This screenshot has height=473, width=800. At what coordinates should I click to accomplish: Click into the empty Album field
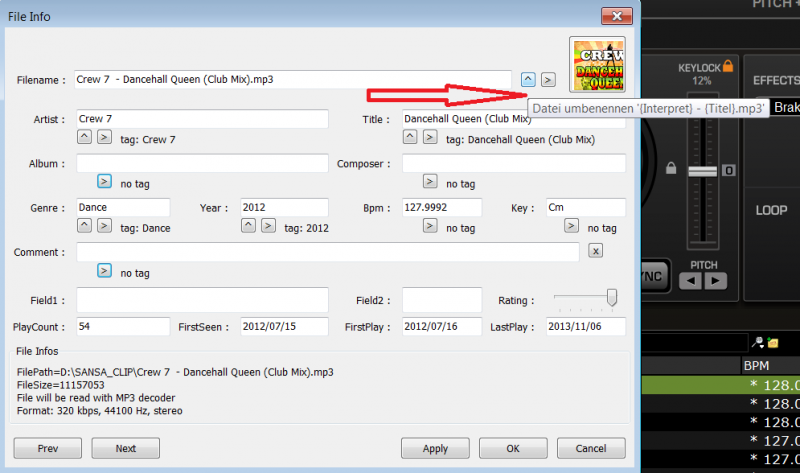coord(203,163)
